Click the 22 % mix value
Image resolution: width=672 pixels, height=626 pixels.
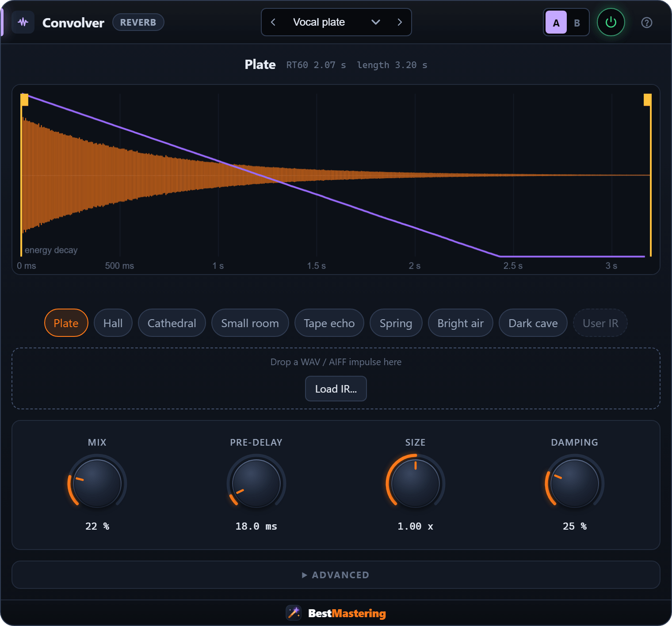point(97,526)
